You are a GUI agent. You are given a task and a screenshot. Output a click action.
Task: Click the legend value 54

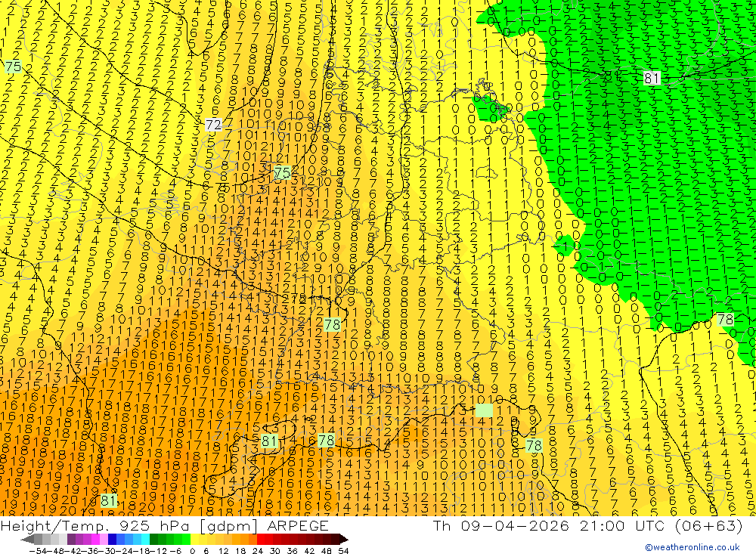(343, 550)
